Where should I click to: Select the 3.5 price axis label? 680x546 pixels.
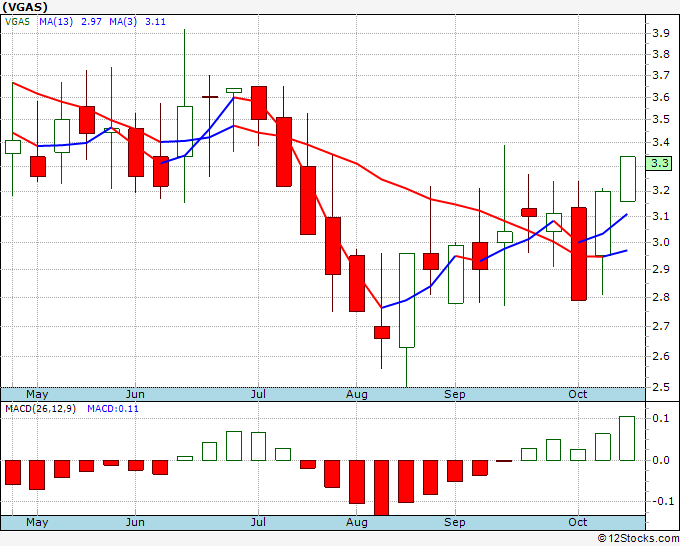tap(660, 119)
